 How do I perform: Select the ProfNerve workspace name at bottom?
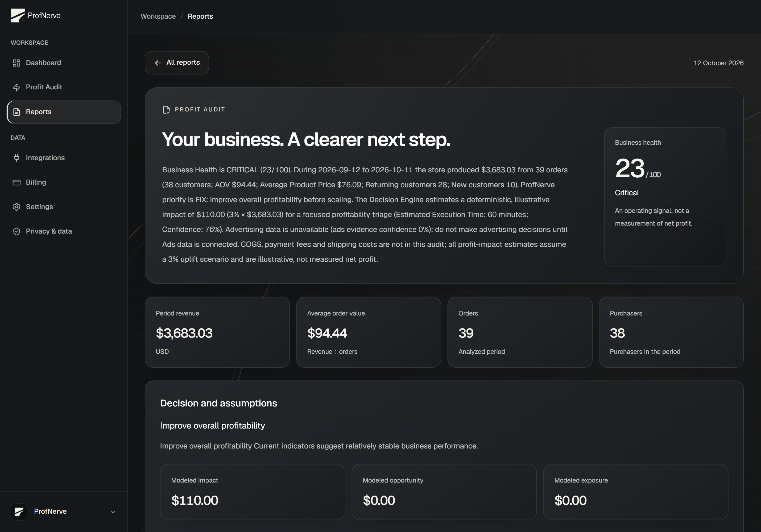click(50, 512)
